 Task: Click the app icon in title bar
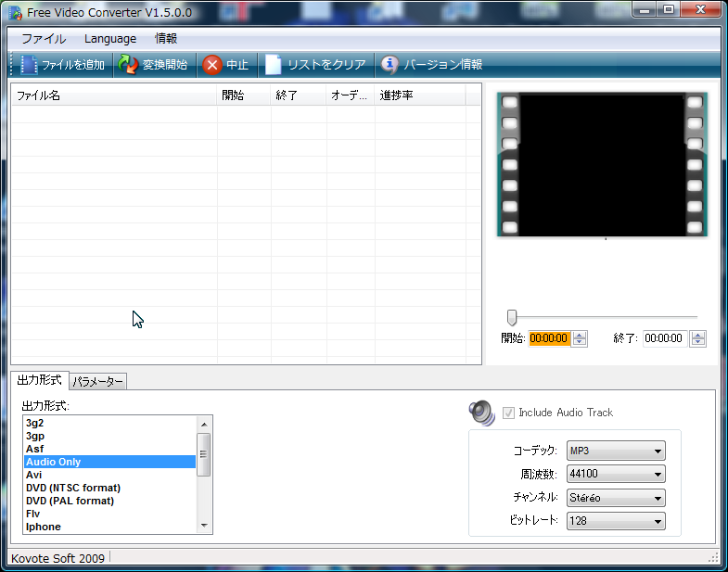click(x=16, y=13)
